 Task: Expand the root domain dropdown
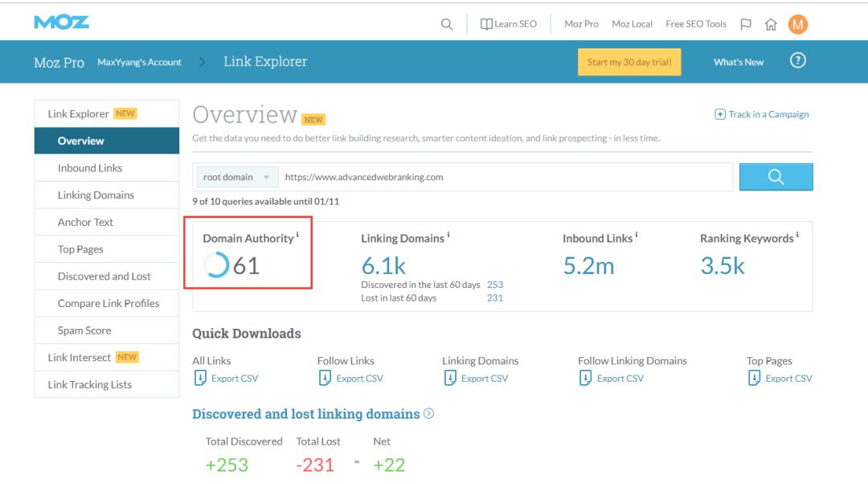tap(237, 177)
